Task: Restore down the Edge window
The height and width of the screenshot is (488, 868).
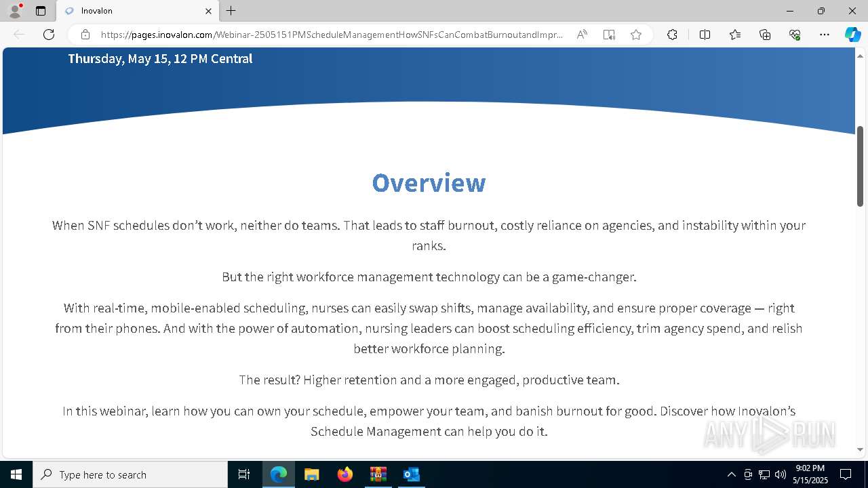Action: pyautogui.click(x=821, y=11)
